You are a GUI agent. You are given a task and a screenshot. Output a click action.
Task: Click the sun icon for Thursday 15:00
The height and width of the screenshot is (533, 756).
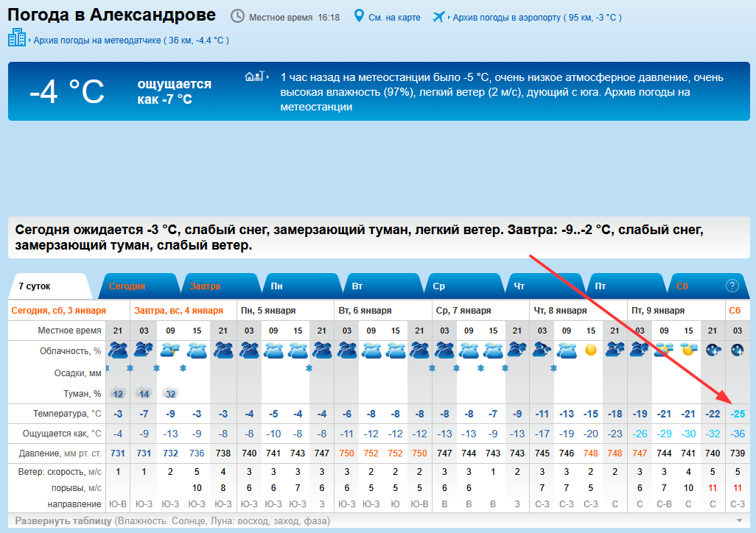(590, 350)
